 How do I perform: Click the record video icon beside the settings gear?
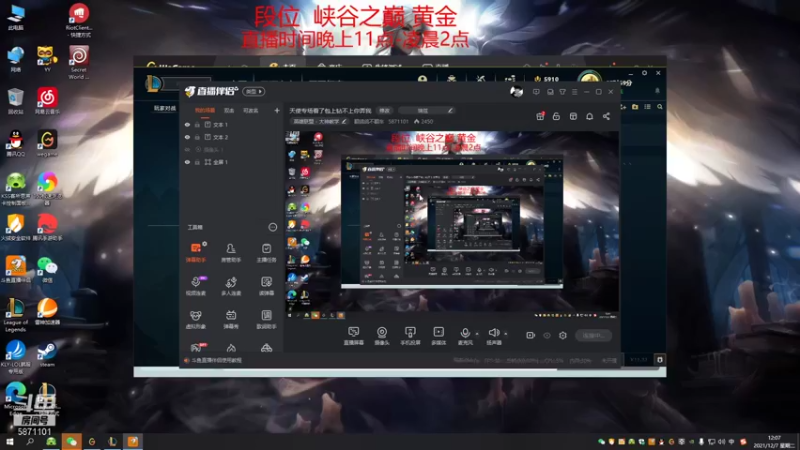[x=531, y=335]
